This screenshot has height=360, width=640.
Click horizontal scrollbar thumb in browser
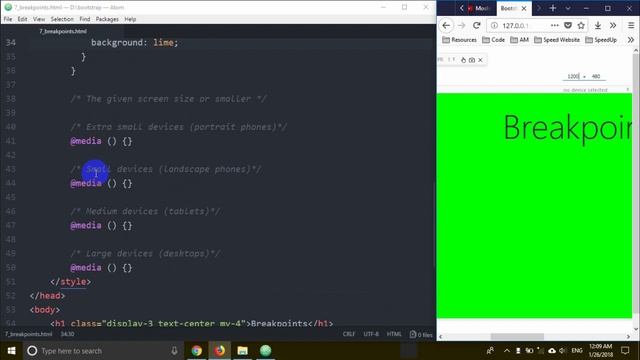click(517, 336)
